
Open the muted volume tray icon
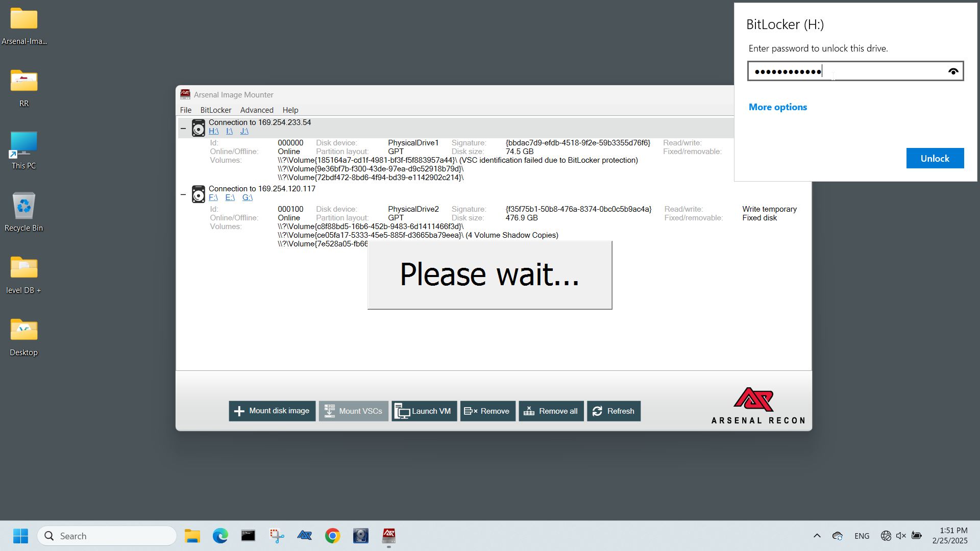pyautogui.click(x=901, y=536)
